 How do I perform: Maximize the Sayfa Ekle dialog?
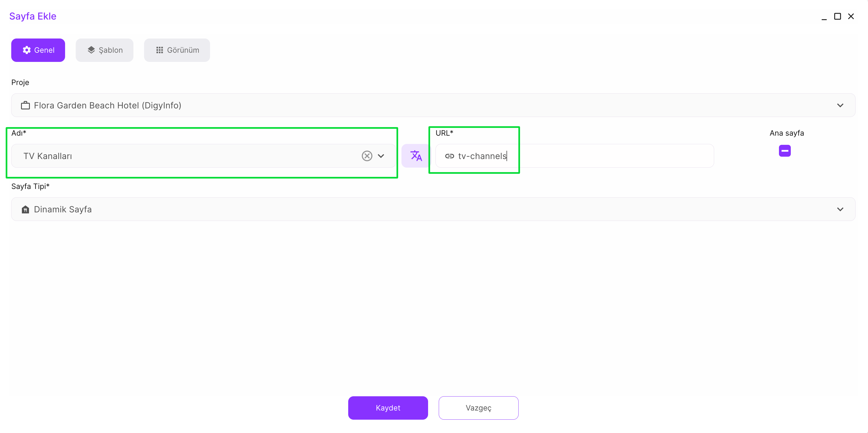pos(837,16)
